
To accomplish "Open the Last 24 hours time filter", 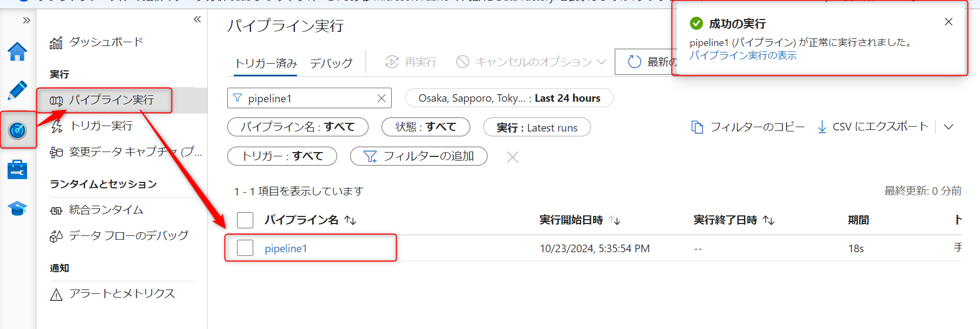I will 509,98.
